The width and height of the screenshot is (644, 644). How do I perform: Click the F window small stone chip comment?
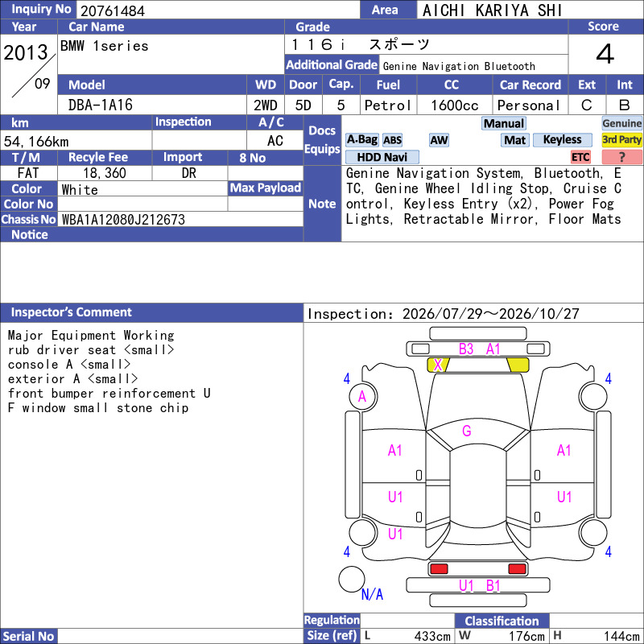pos(98,408)
